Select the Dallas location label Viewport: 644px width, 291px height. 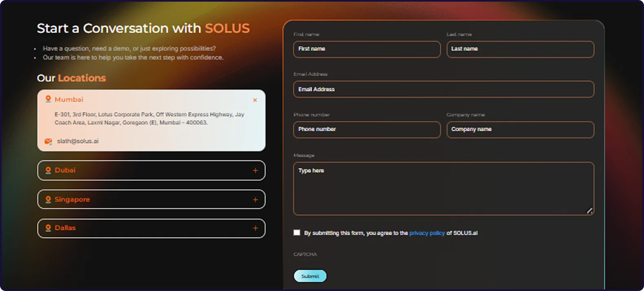click(65, 228)
